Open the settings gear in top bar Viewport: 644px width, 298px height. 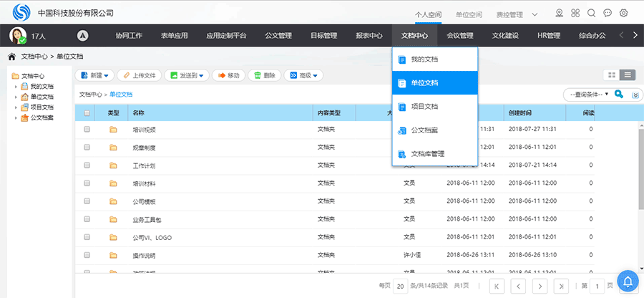click(x=623, y=13)
